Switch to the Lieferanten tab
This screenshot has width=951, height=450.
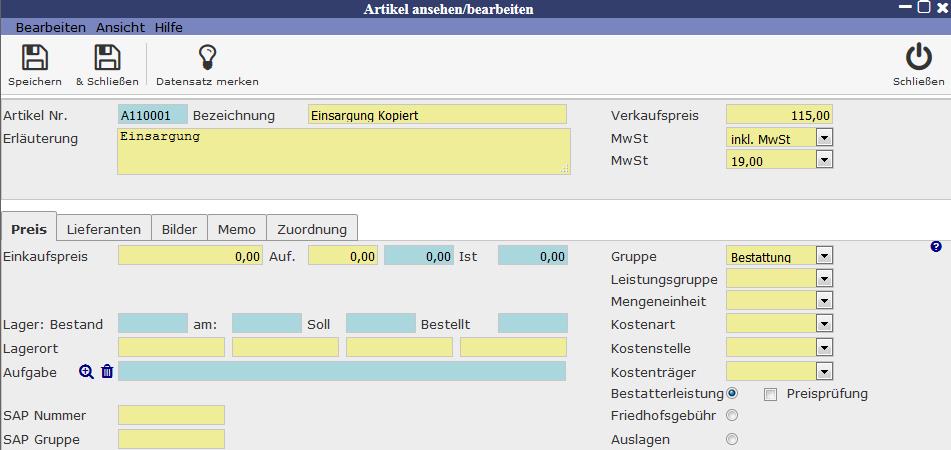click(x=104, y=229)
